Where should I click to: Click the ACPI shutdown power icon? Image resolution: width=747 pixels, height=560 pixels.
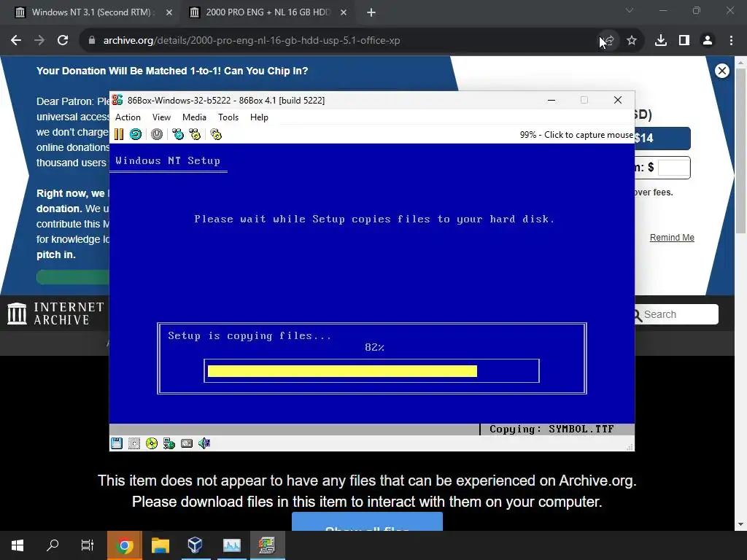tap(157, 134)
